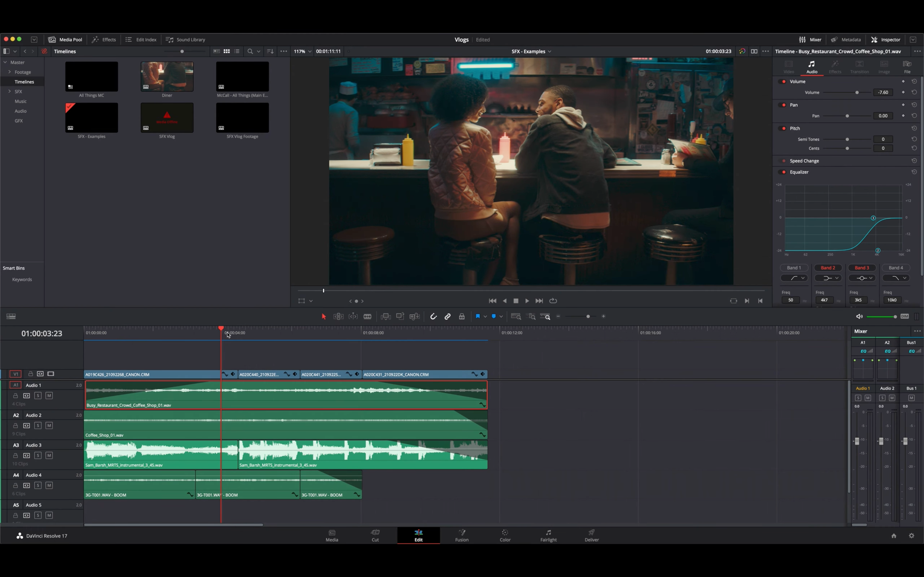Select the normal edit arrow tool
This screenshot has width=924, height=577.
click(323, 316)
